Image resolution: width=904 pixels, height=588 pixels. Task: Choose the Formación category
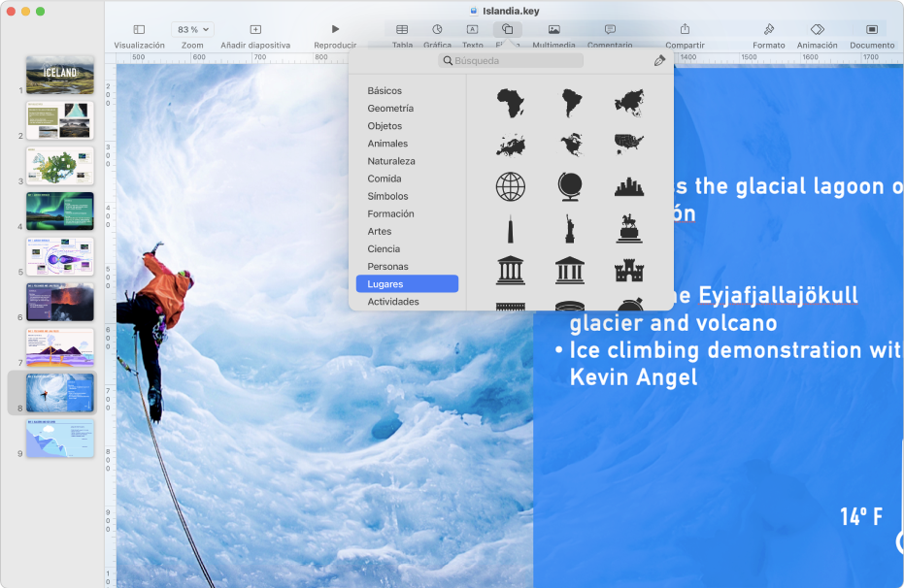coord(390,213)
